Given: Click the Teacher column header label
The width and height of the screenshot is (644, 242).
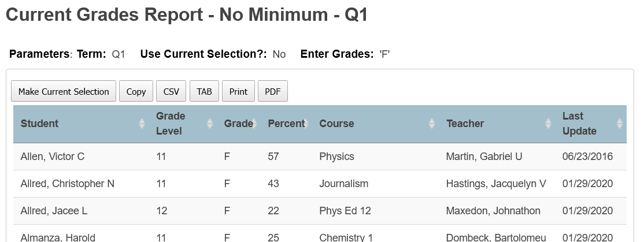Looking at the screenshot, I should (x=465, y=124).
